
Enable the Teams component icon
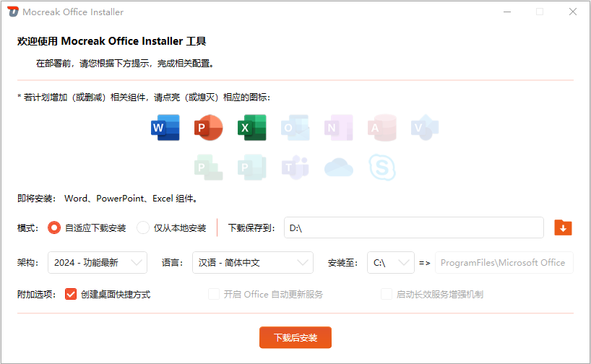click(295, 168)
